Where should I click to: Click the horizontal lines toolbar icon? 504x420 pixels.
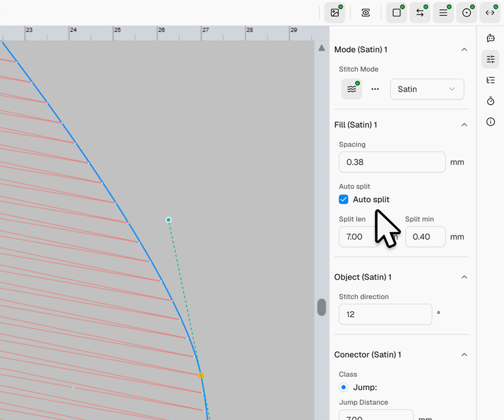pos(443,13)
